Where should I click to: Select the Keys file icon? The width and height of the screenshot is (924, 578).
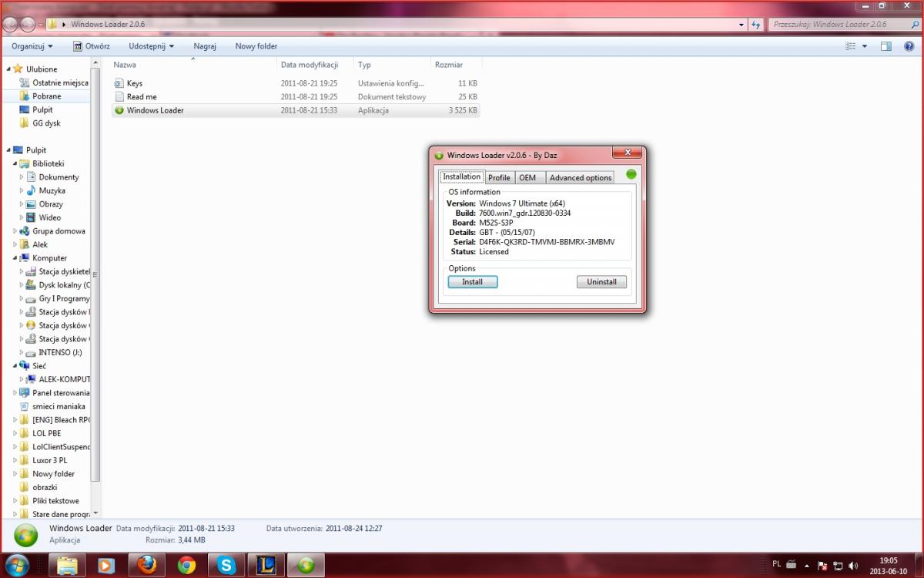coord(119,83)
